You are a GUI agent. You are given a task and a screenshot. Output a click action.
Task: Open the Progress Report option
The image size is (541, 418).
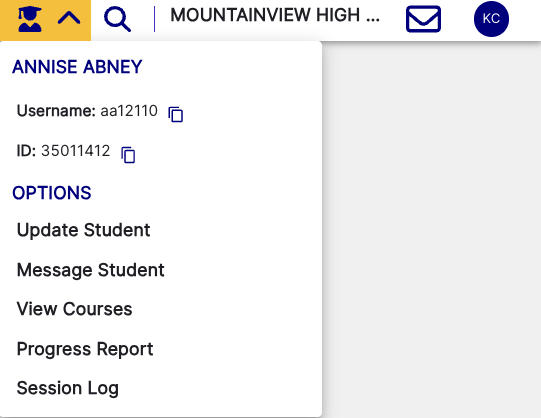(x=85, y=349)
